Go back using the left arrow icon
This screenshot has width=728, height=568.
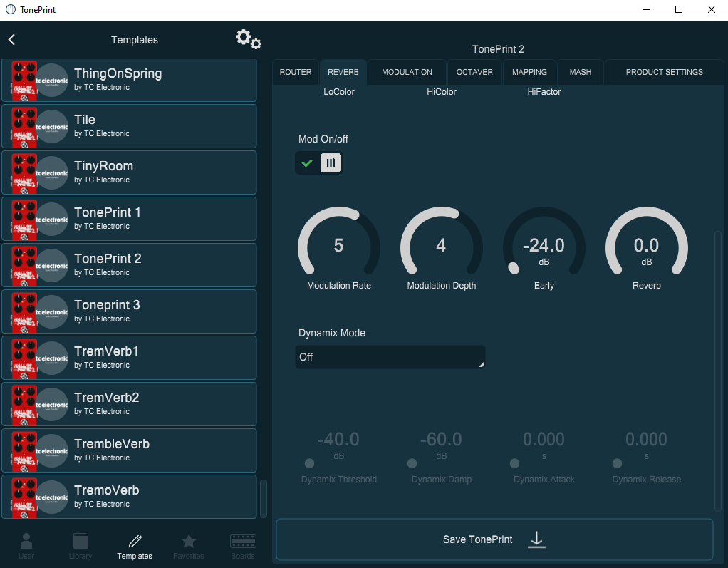point(12,39)
